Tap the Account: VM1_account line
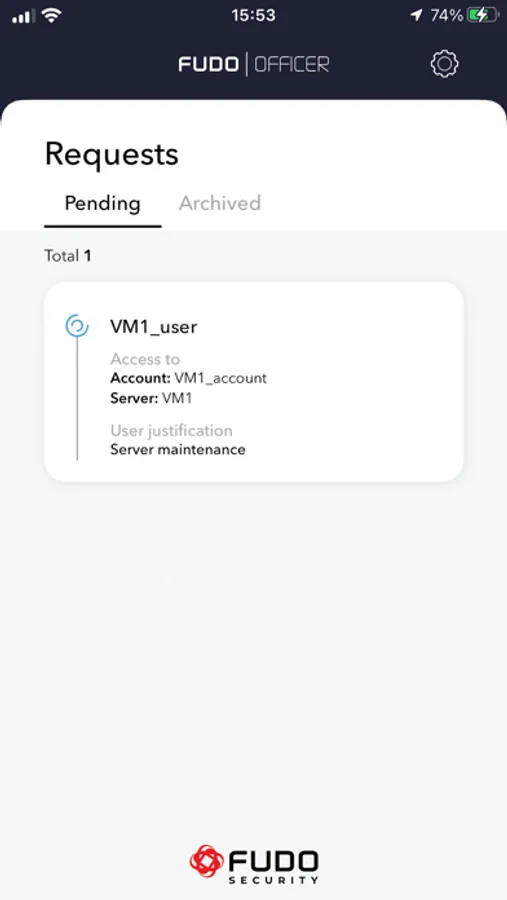Screen dimensions: 507x900 click(188, 378)
